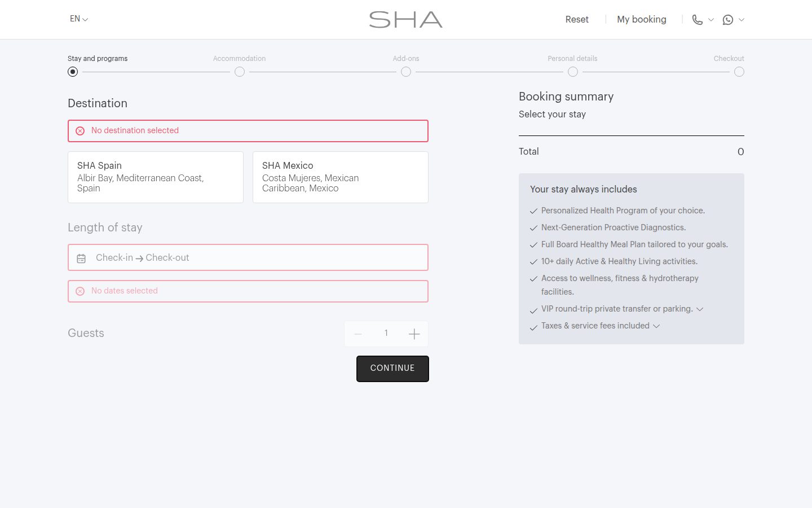Click the WhatsApp icon
The width and height of the screenshot is (812, 508).
(728, 20)
